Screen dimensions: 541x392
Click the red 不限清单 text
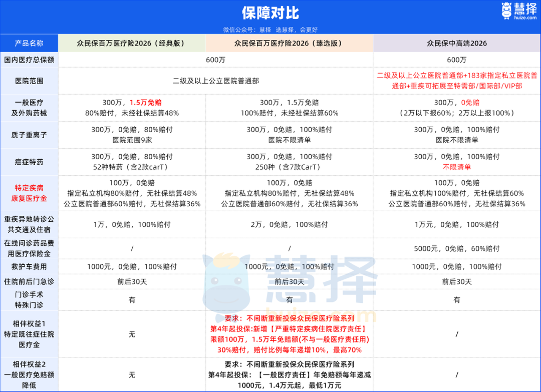click(x=457, y=167)
